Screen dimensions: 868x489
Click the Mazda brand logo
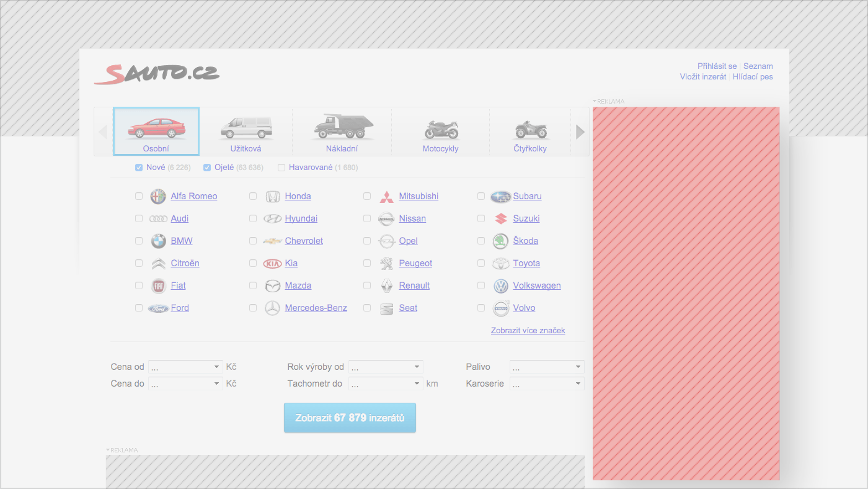[272, 285]
